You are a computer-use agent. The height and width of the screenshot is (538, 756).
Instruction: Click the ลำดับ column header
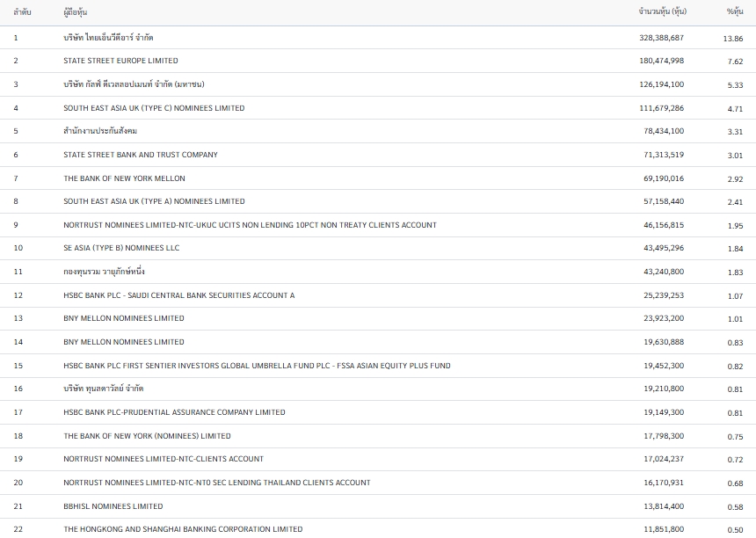(x=22, y=12)
